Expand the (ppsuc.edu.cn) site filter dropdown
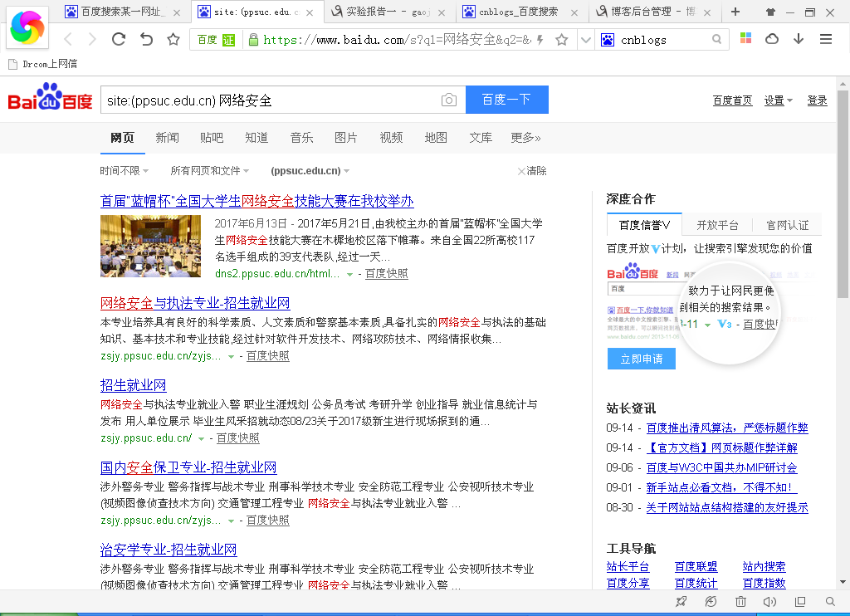This screenshot has width=850, height=616. pyautogui.click(x=310, y=171)
